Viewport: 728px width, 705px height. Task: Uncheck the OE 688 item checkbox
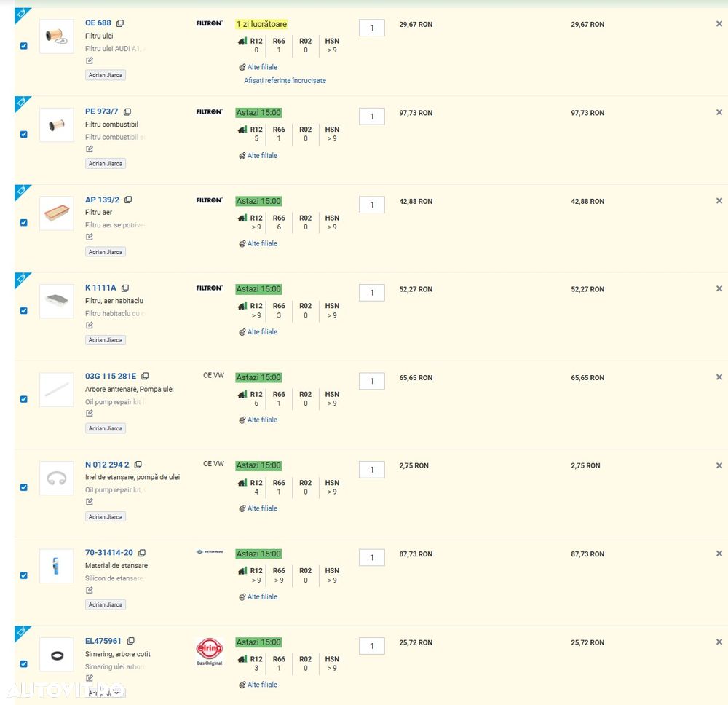pyautogui.click(x=24, y=45)
